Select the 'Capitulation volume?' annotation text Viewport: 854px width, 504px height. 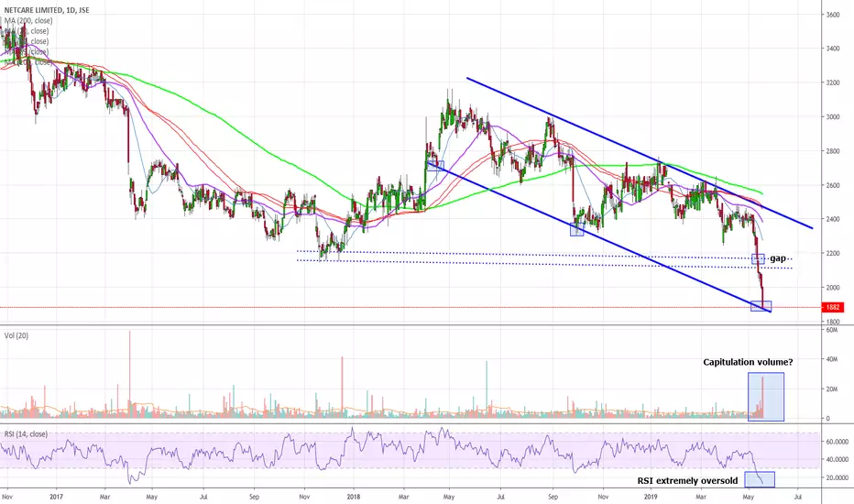(748, 362)
